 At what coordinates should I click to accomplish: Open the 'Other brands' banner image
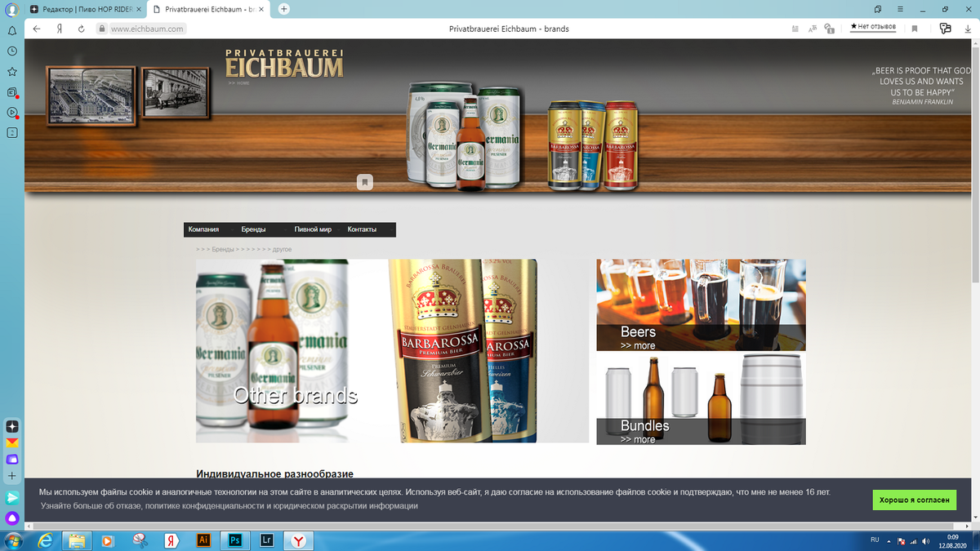[x=392, y=351]
